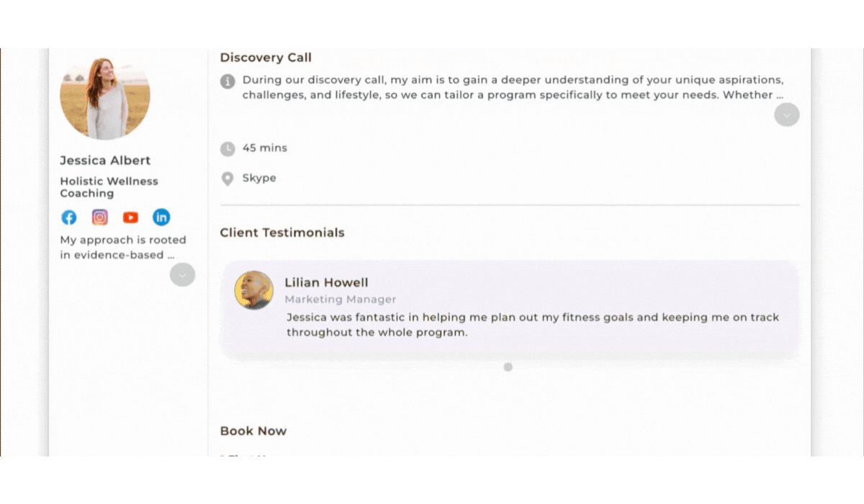The width and height of the screenshot is (864, 504).
Task: Expand Jessica's bio with the chevron button
Action: (x=182, y=274)
